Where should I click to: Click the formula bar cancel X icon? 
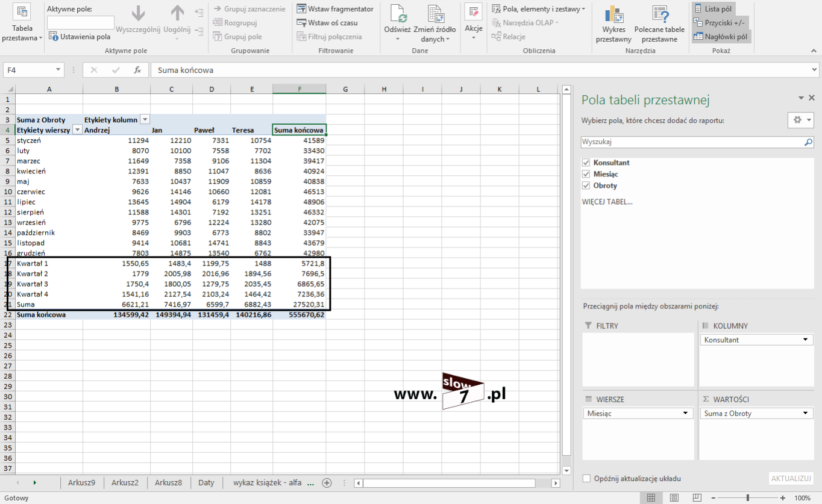[x=94, y=70]
